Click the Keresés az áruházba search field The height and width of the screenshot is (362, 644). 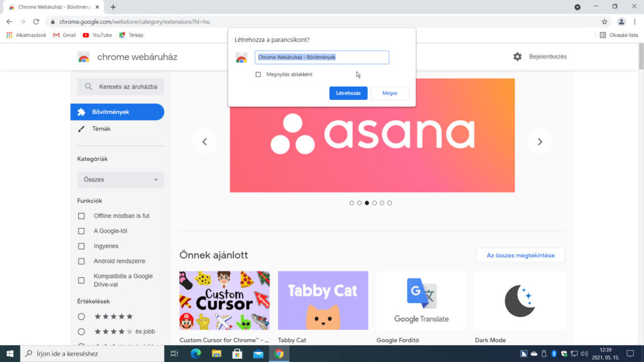coord(121,87)
